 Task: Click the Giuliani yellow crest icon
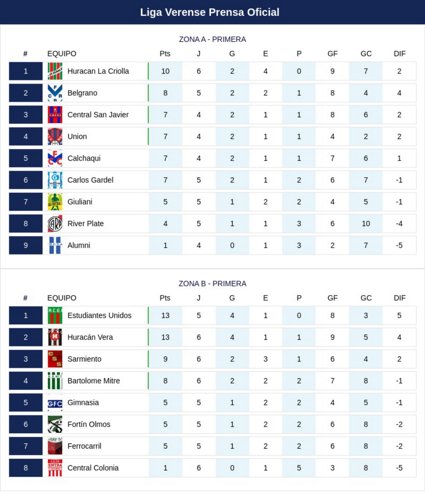click(x=55, y=202)
